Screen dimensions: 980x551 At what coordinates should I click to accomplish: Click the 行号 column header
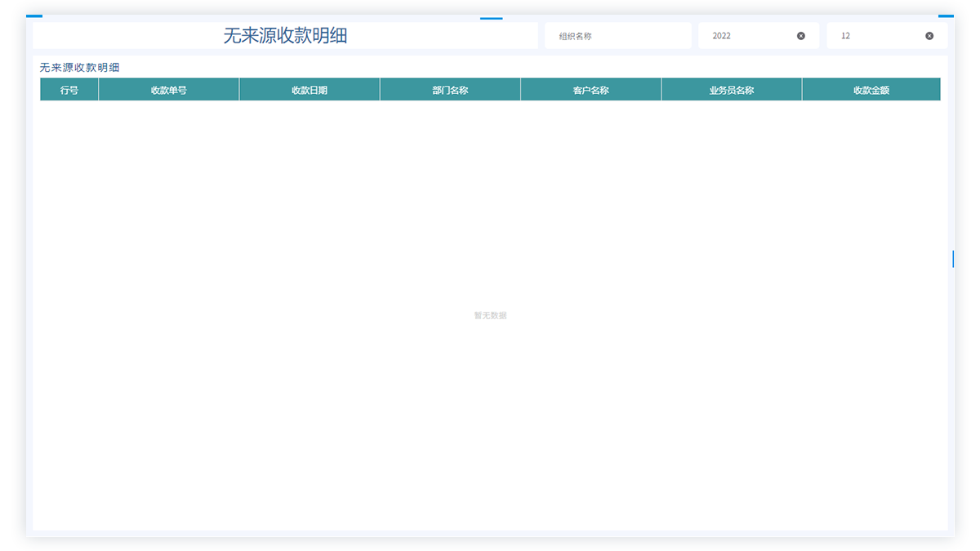click(x=69, y=90)
